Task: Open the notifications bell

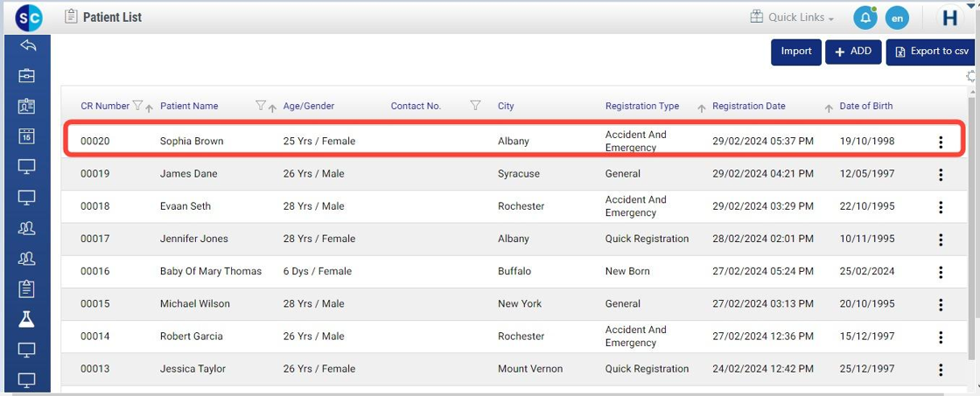Action: 865,17
